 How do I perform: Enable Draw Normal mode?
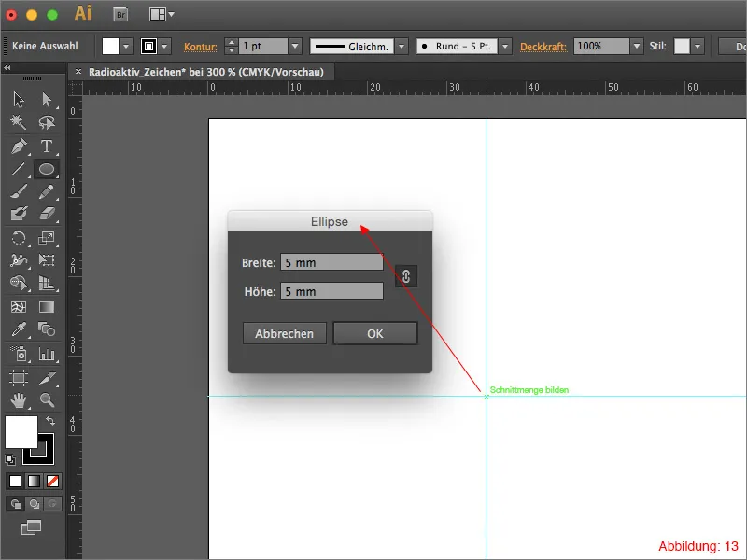pyautogui.click(x=16, y=504)
